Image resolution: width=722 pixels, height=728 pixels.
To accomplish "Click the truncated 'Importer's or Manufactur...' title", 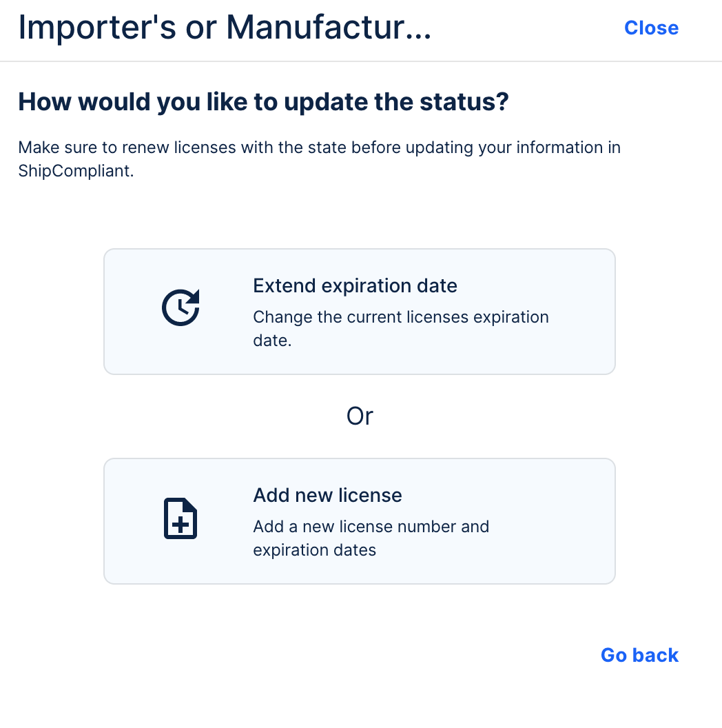I will point(225,28).
